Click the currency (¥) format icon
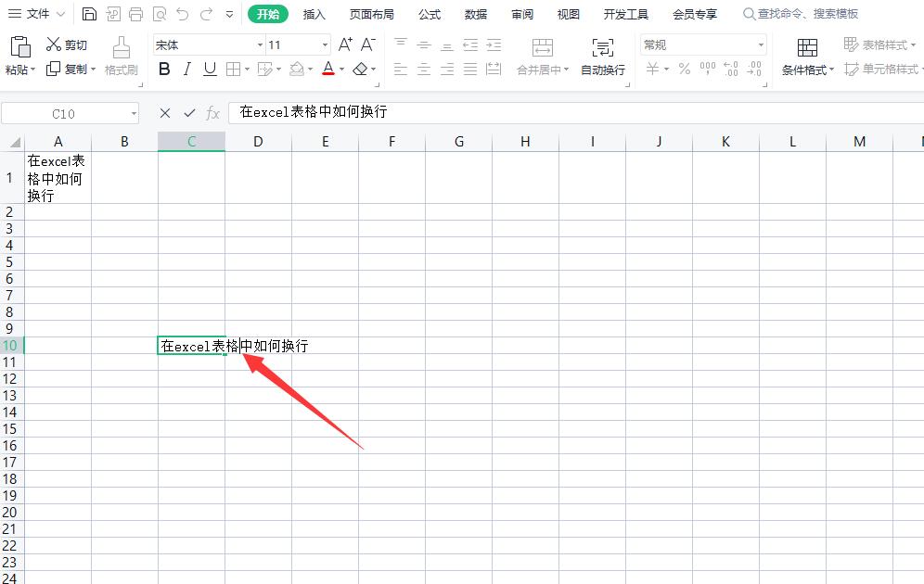The image size is (924, 584). click(x=655, y=69)
